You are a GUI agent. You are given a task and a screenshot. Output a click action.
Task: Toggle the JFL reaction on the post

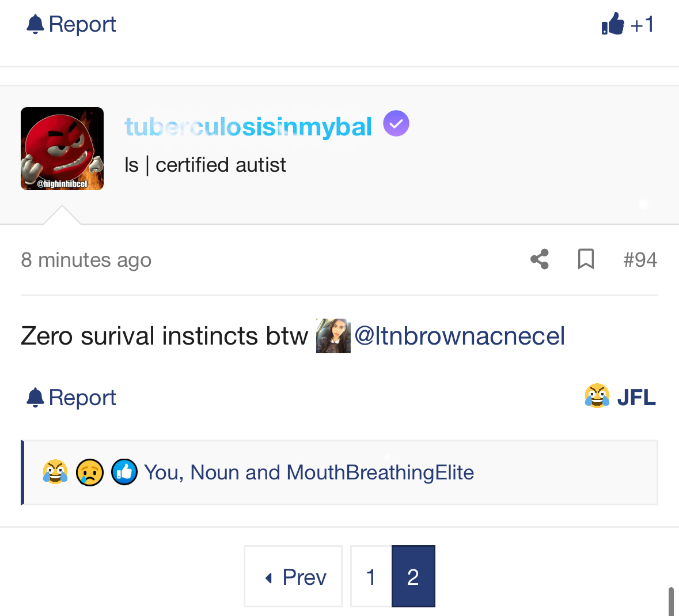pyautogui.click(x=620, y=397)
